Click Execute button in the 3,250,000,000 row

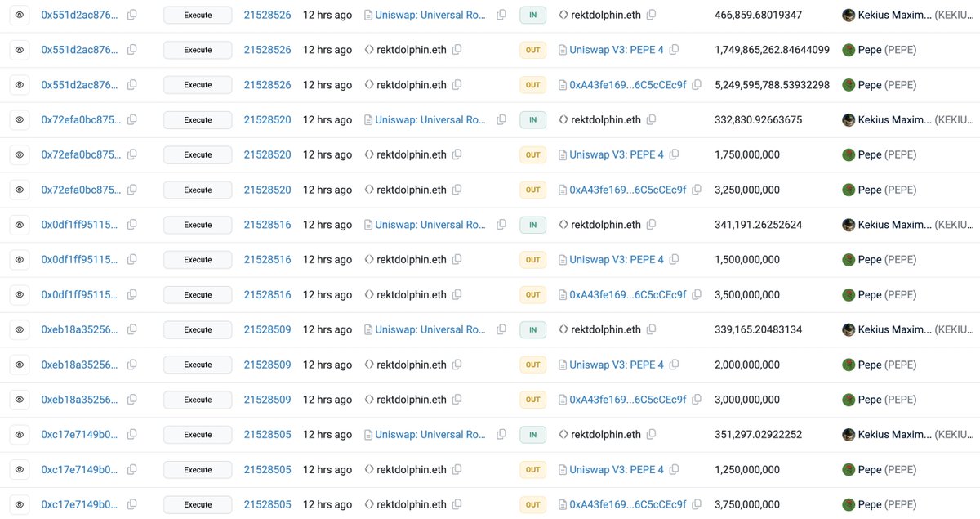click(198, 190)
